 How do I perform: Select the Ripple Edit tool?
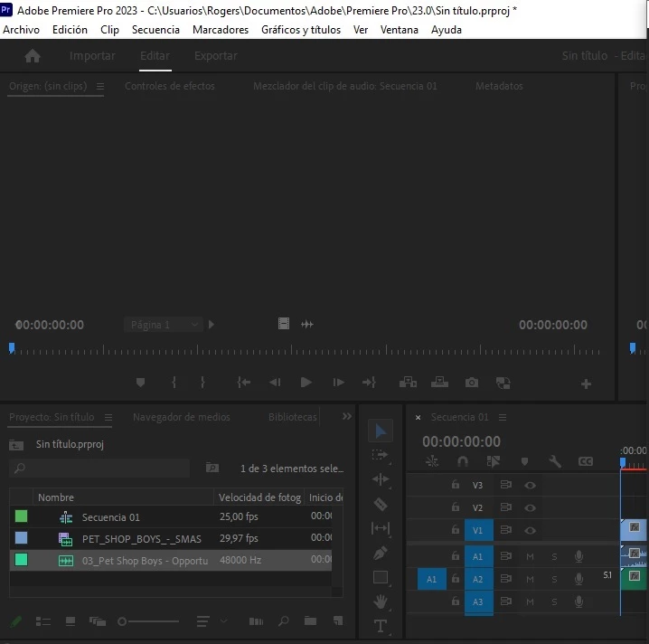click(381, 479)
